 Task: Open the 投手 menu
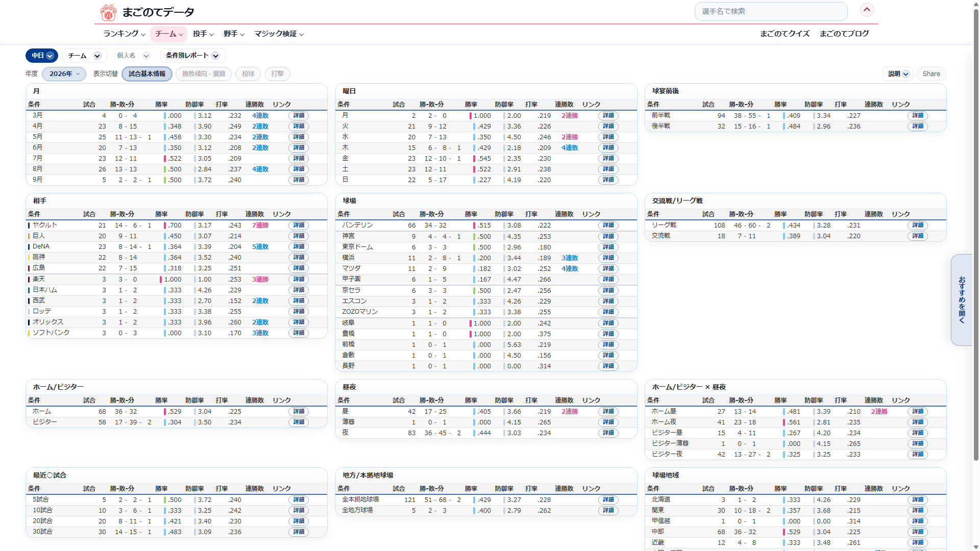(x=203, y=34)
